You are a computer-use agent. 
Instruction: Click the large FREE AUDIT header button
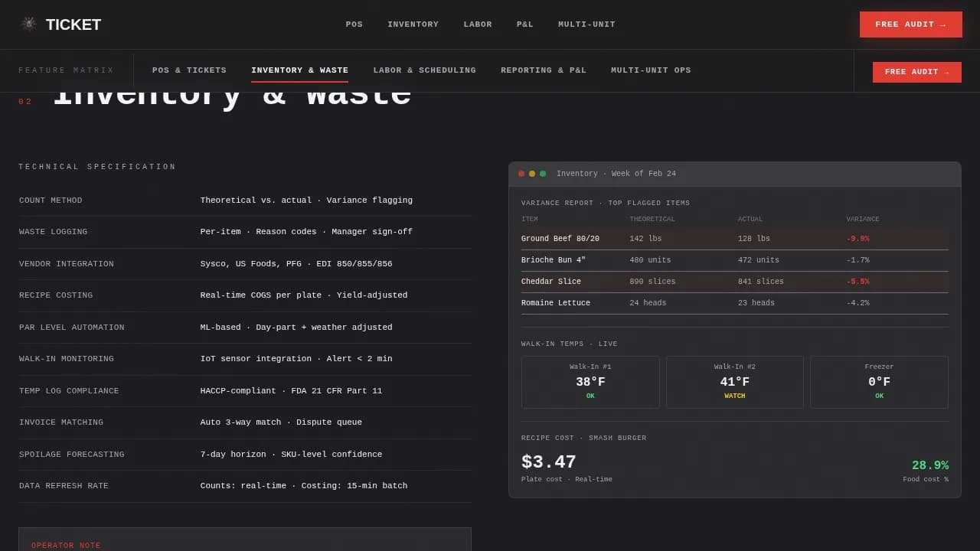pos(911,24)
